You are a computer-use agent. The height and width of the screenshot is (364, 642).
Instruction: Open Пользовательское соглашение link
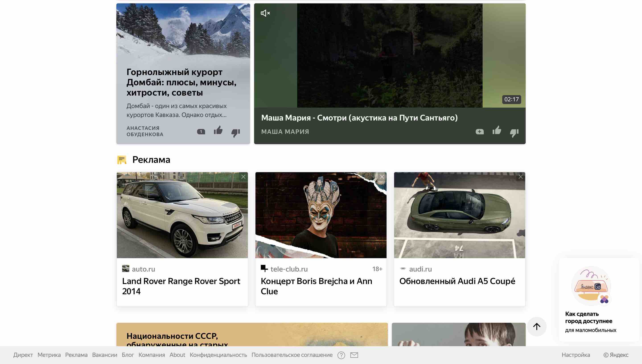[292, 355]
